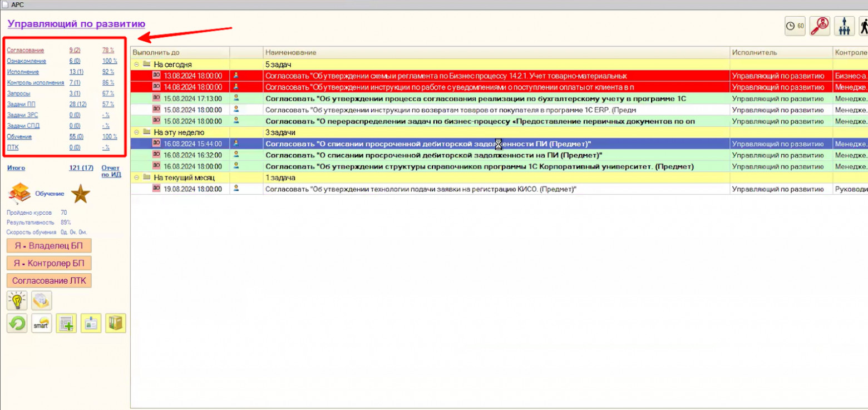Open the ID badge card icon
Viewport: 868px width, 410px height.
click(x=91, y=323)
